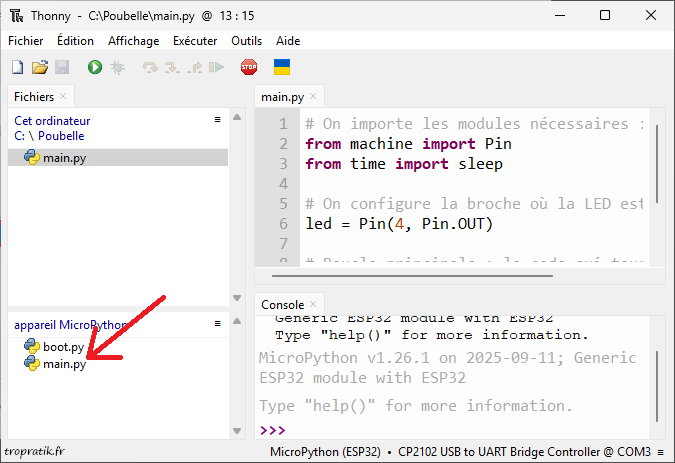
Task: Close the main.py editor tab
Action: pos(313,96)
